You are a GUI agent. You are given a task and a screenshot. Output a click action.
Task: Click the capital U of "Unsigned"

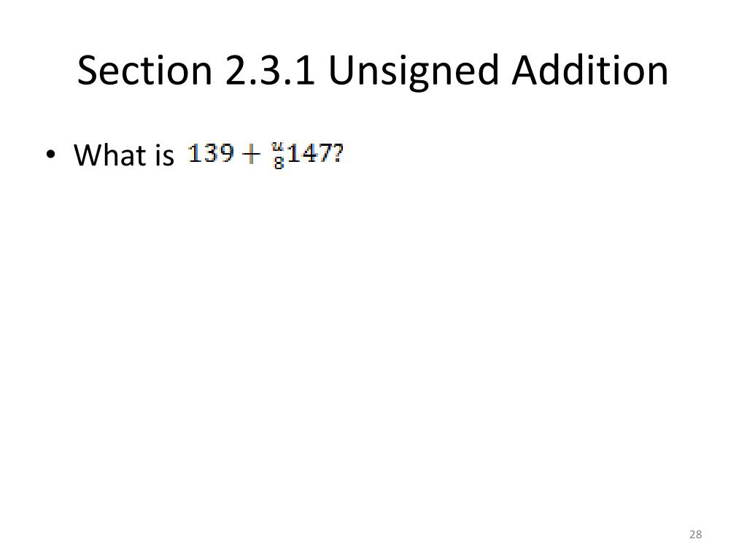341,71
